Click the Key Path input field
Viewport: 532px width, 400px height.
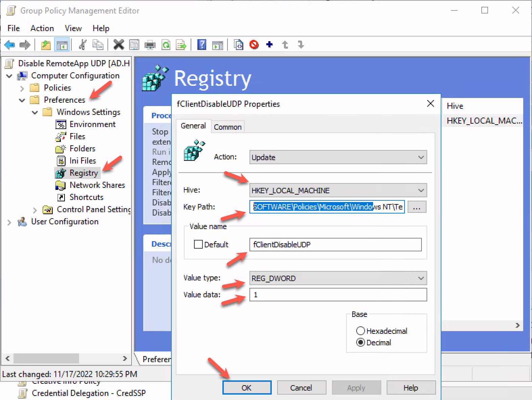pyautogui.click(x=327, y=207)
